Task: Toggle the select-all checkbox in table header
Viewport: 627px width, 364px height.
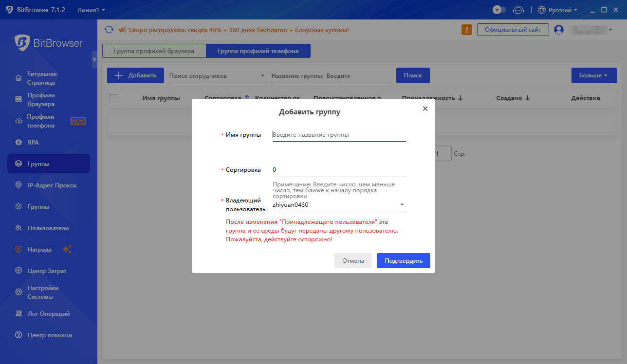Action: (113, 98)
